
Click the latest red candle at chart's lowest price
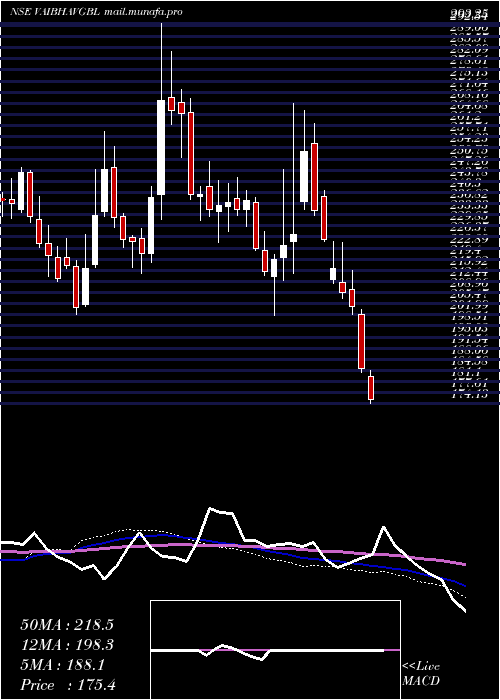(371, 388)
